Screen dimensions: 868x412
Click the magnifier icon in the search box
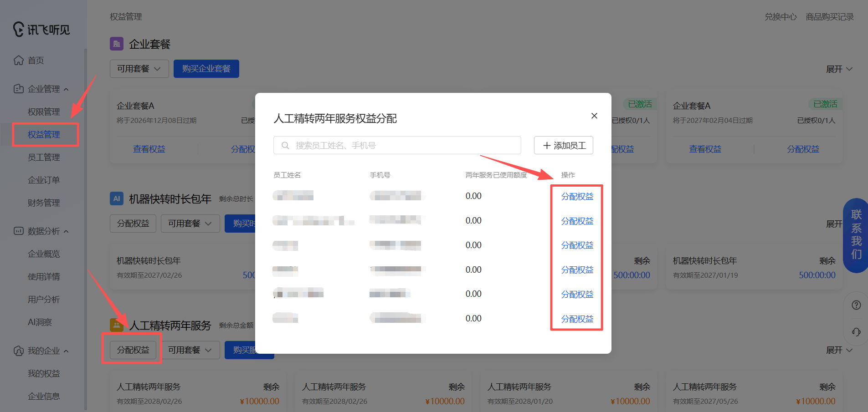click(285, 145)
